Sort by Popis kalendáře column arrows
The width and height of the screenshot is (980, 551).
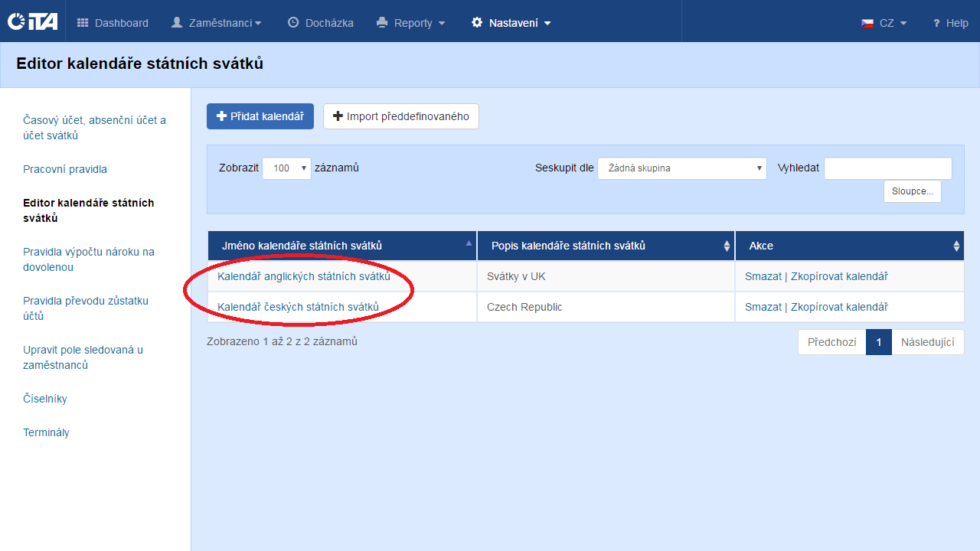[x=727, y=246]
